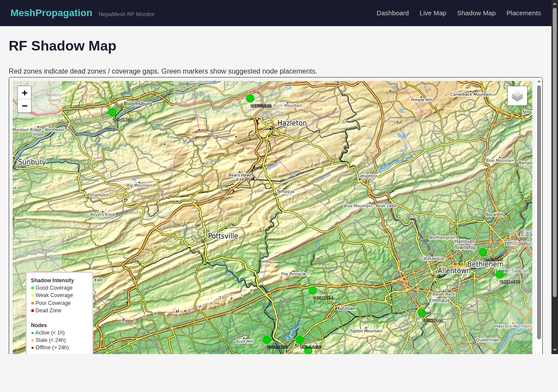Select green node marker labeled !43b6dc68

coord(299,340)
